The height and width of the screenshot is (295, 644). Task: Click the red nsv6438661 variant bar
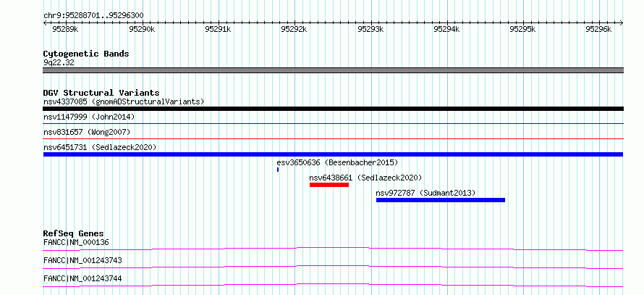pos(329,185)
